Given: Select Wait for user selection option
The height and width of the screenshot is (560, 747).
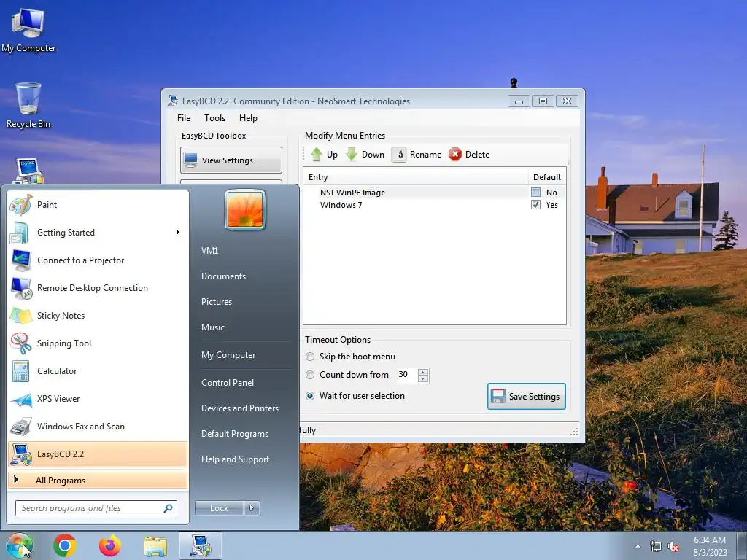Looking at the screenshot, I should pos(310,396).
